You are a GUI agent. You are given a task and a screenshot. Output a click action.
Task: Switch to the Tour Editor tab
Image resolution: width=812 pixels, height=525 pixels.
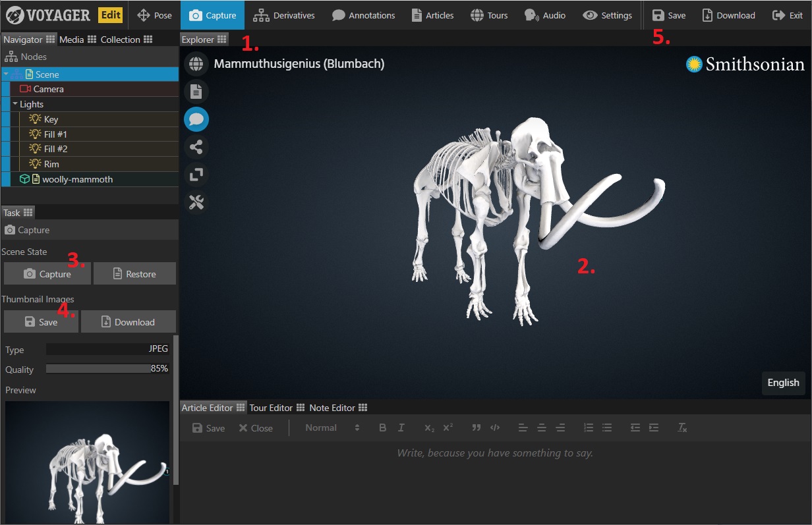271,408
